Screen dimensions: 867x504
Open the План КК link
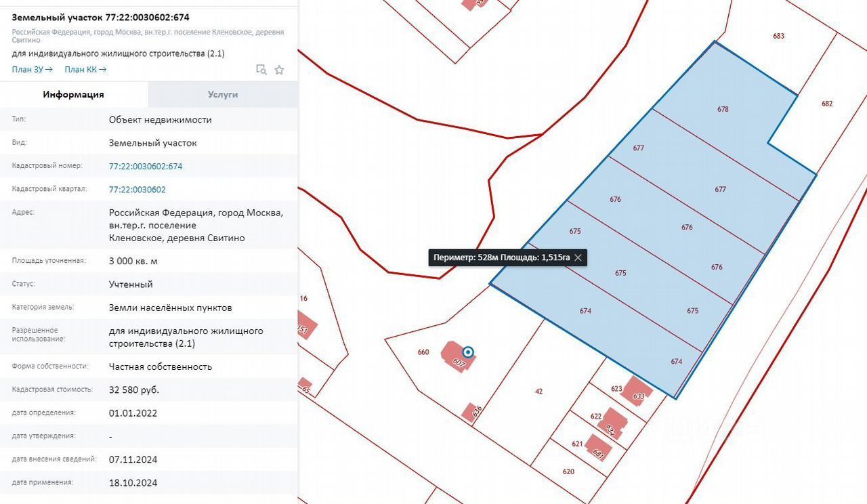pos(85,69)
